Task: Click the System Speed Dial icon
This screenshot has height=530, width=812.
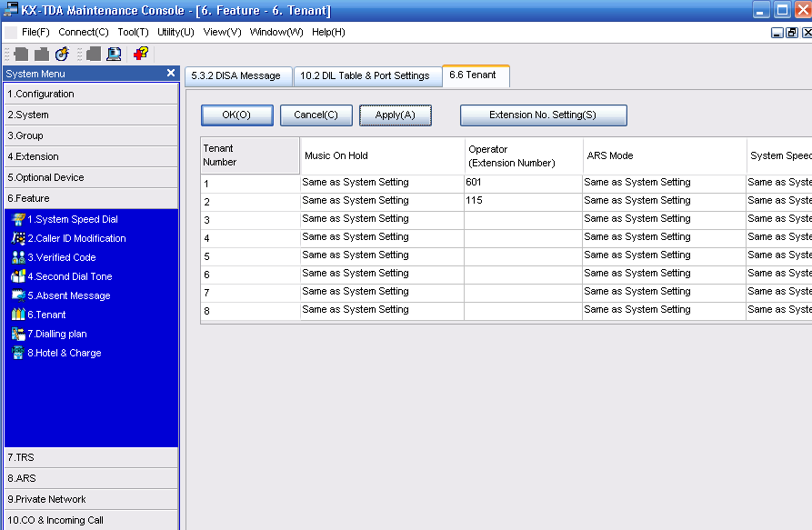Action: (x=18, y=219)
